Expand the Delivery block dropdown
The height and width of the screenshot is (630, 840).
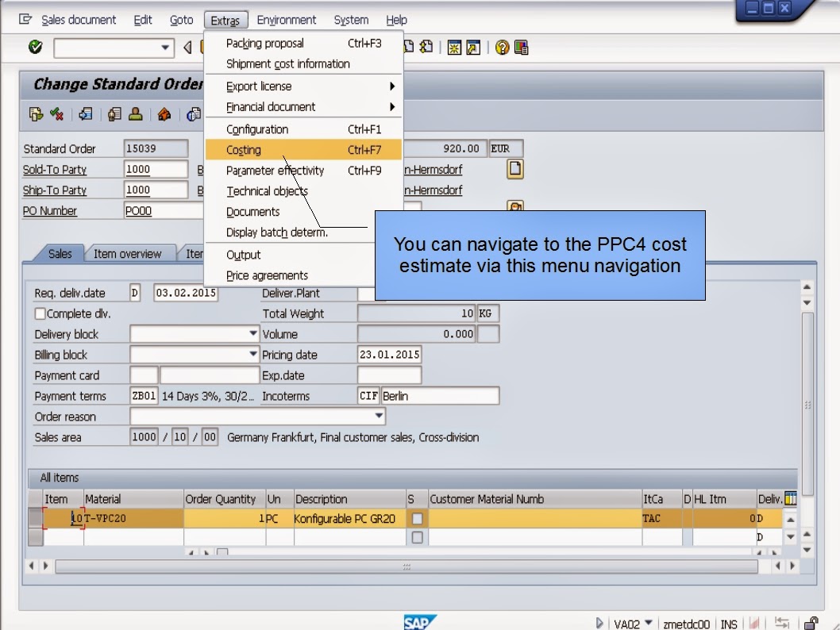click(252, 333)
